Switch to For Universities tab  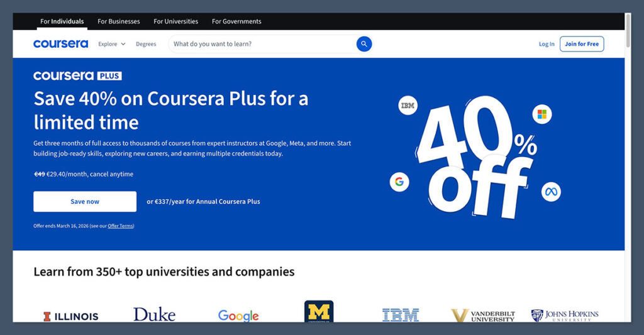click(176, 21)
